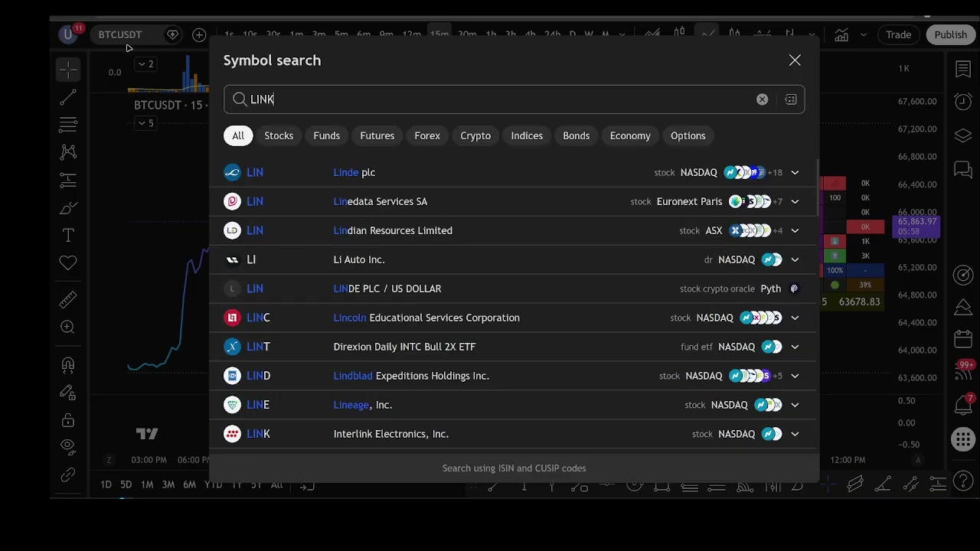Screen dimensions: 980x551
Task: Select the Economy filter
Action: (x=630, y=135)
